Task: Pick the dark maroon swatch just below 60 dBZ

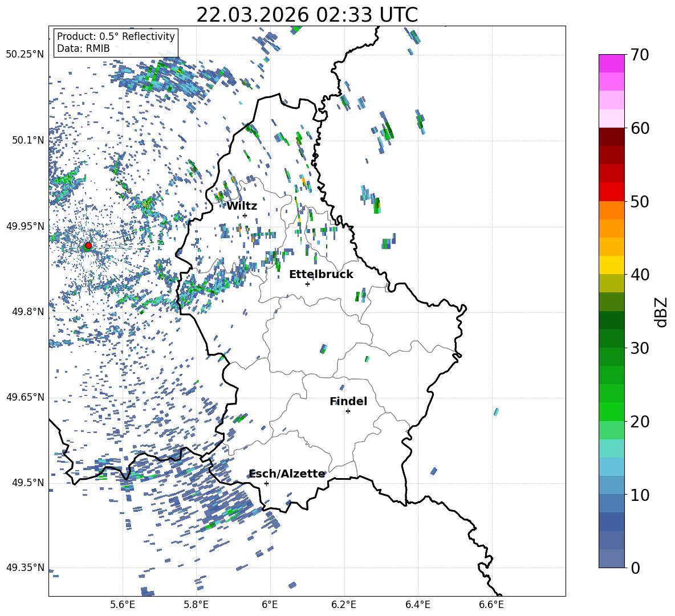Action: point(612,137)
